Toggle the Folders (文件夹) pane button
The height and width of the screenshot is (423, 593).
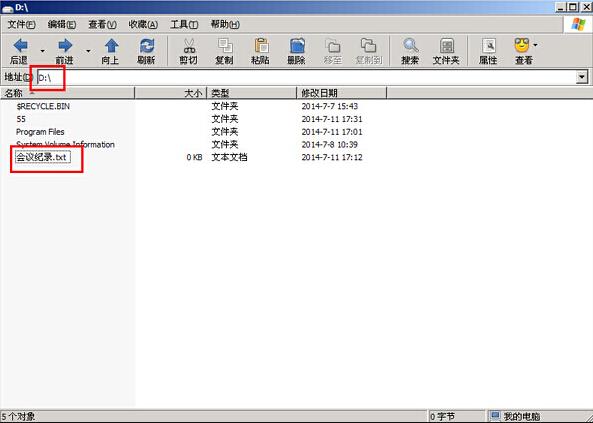[447, 46]
